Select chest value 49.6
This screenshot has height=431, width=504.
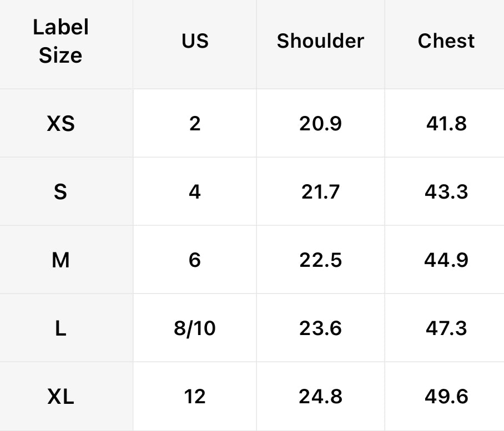[446, 397]
